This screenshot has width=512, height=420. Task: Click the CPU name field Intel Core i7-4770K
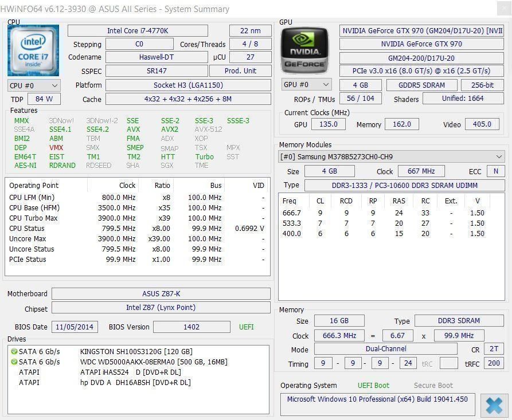(138, 31)
